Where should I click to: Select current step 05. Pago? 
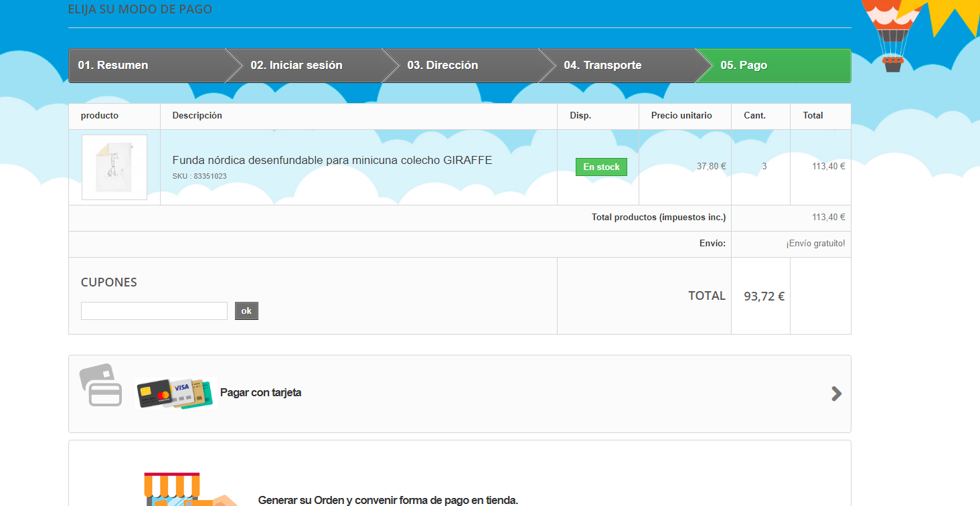point(773,66)
